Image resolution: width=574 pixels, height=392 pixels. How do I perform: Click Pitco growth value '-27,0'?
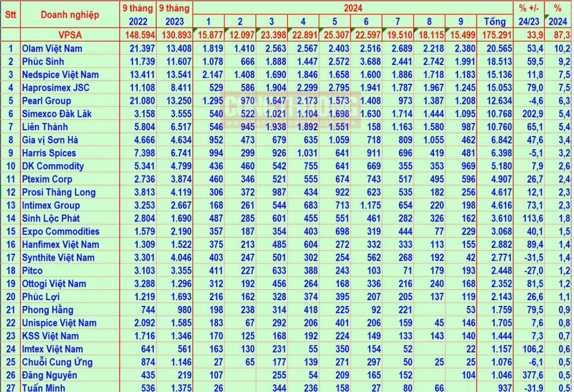tap(534, 270)
